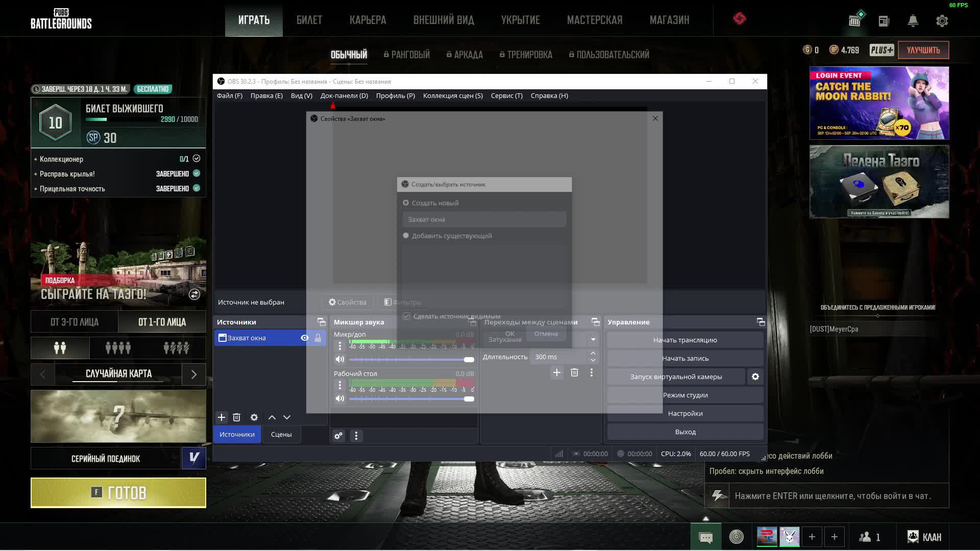Add a new source with plus icon
Screen dimensions: 980x551
click(222, 417)
